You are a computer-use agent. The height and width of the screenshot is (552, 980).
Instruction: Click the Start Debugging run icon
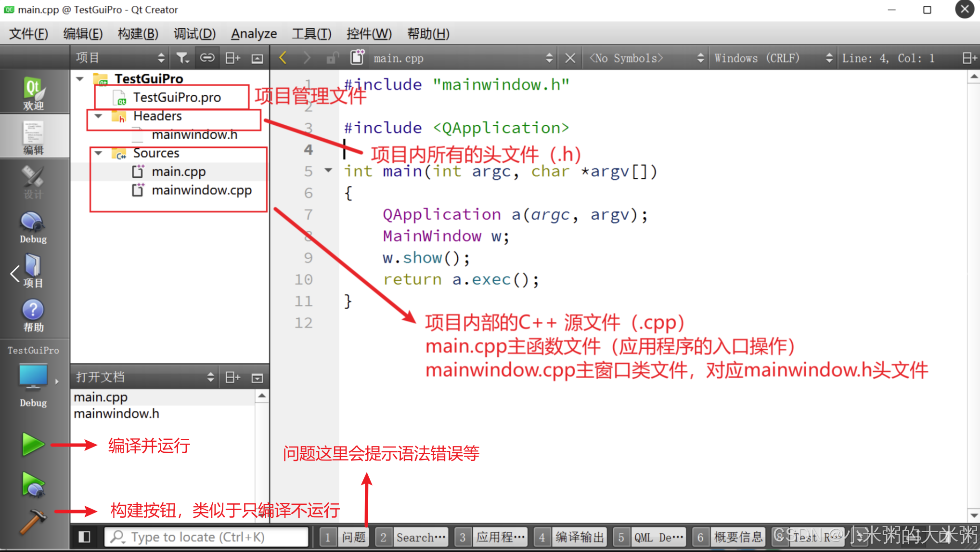[33, 485]
